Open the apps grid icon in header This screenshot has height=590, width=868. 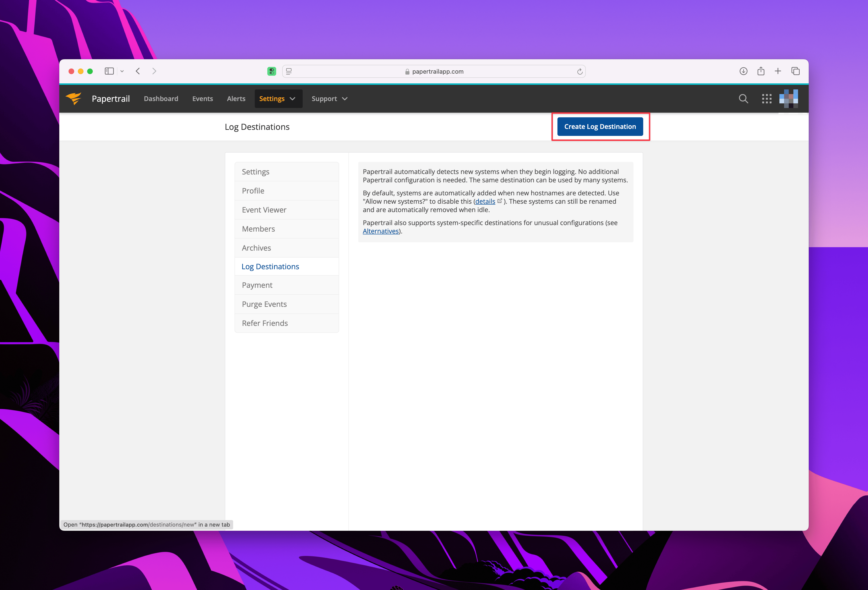[x=766, y=98]
